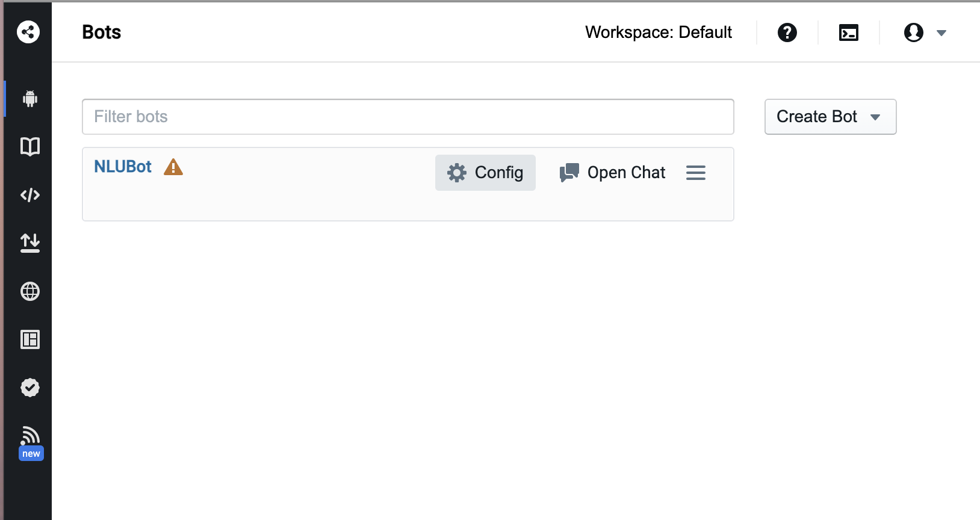Click the NLUBot warning triangle icon

pyautogui.click(x=173, y=167)
